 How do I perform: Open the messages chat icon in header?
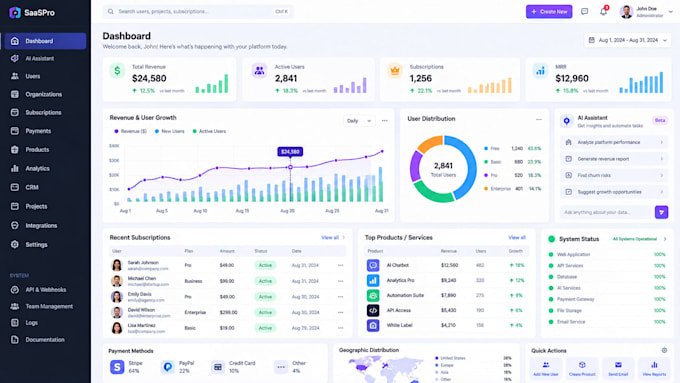coord(585,12)
